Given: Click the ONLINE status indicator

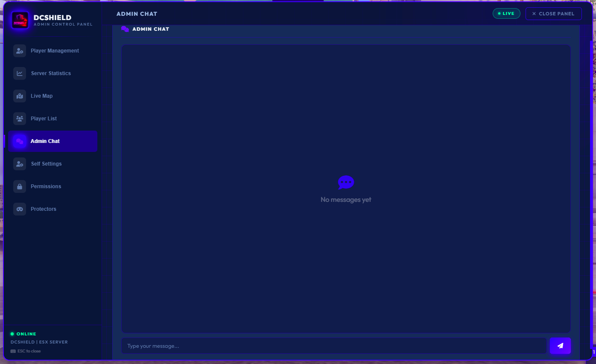Looking at the screenshot, I should [23, 334].
